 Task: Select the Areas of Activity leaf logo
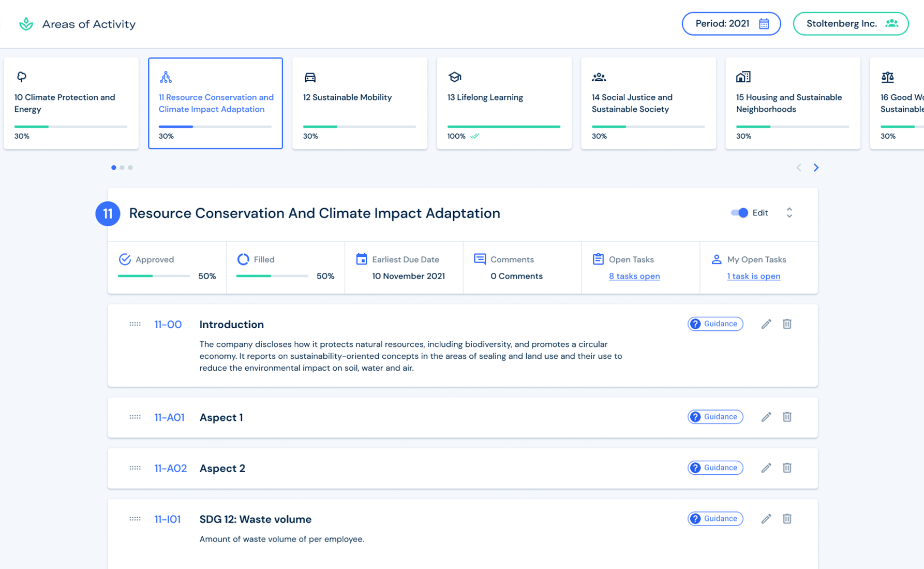click(x=25, y=23)
